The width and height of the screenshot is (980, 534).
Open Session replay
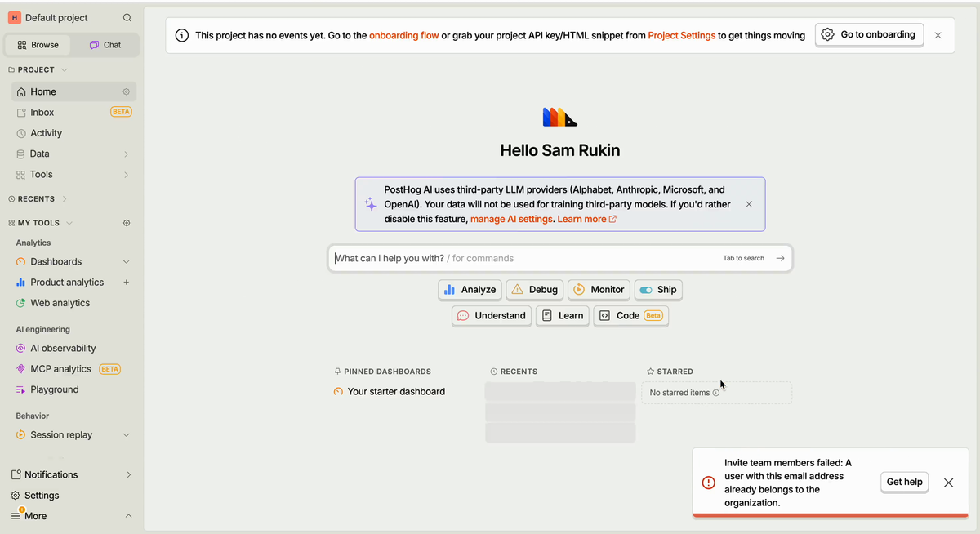click(61, 435)
